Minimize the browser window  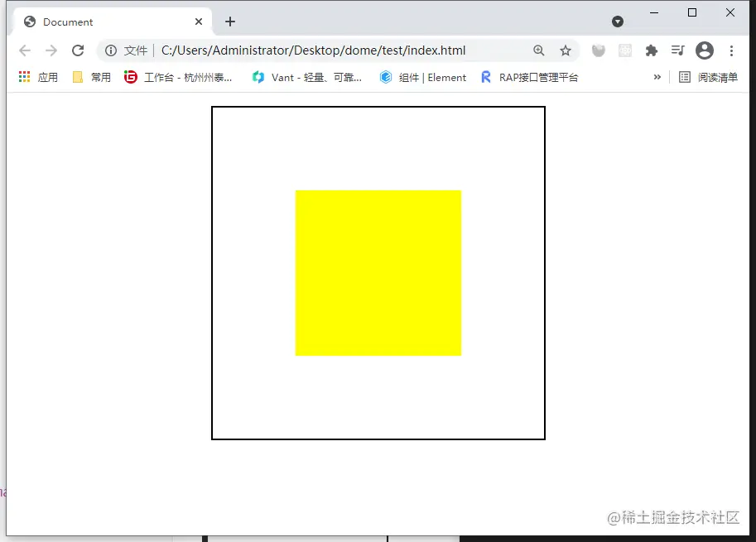point(654,13)
